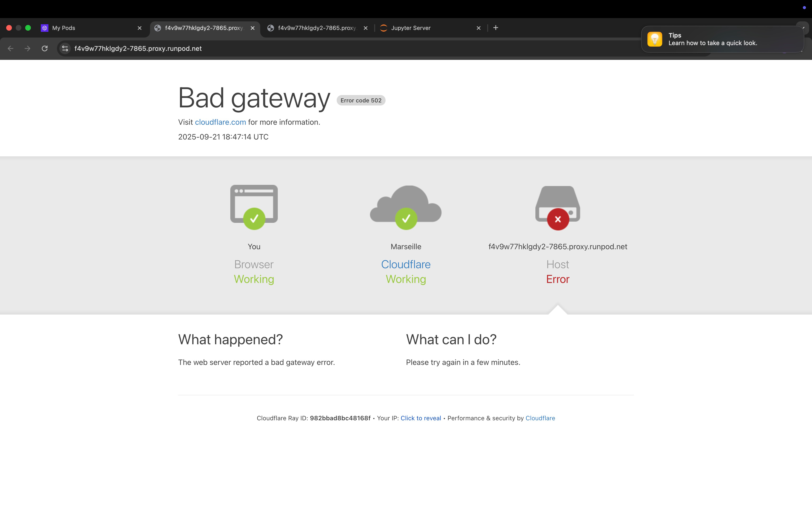The image size is (812, 526).
Task: Open site information icon in address bar
Action: click(x=65, y=48)
